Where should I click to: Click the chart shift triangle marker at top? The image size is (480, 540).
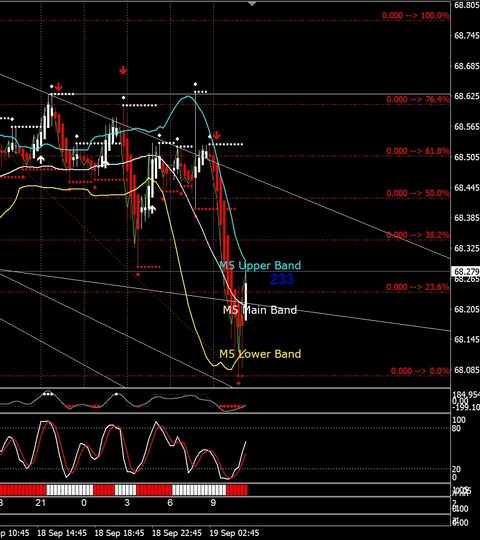point(252,3)
